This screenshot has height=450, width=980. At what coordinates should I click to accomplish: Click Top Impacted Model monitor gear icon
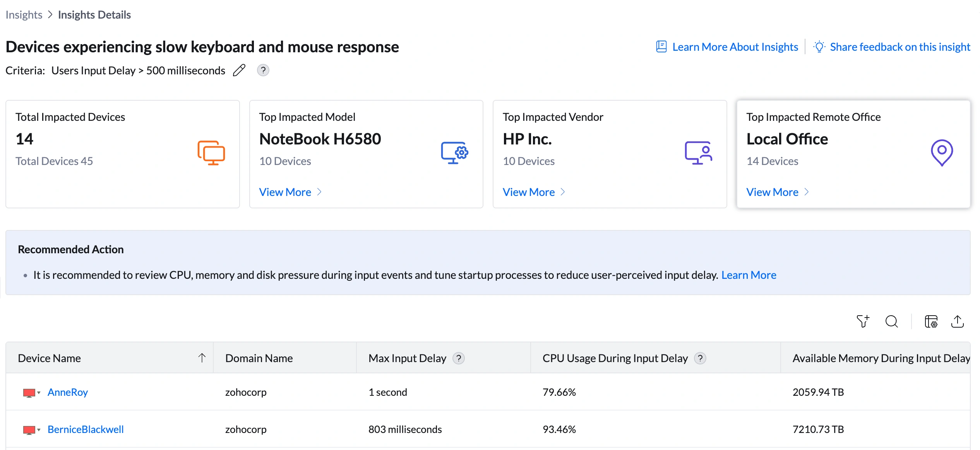coord(455,153)
